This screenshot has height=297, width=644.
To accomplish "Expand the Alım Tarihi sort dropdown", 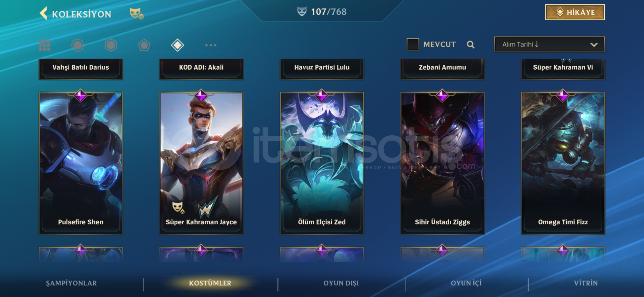I will pyautogui.click(x=550, y=44).
